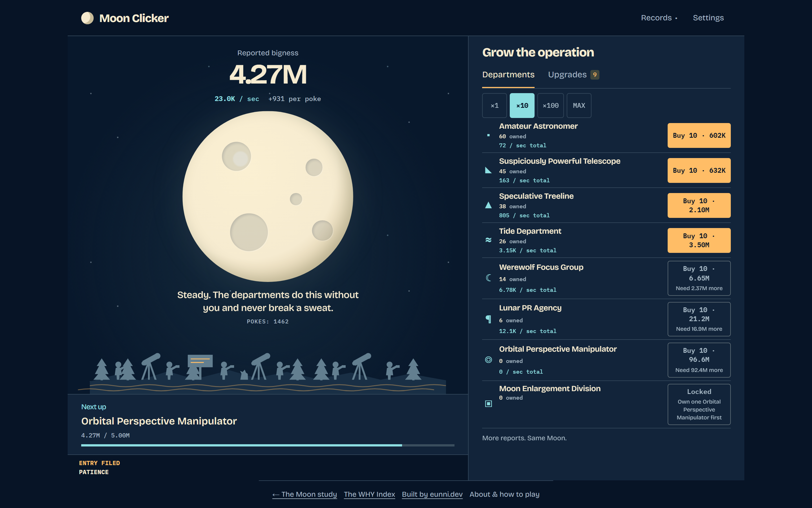Select the ×10 buy quantity

tap(522, 106)
